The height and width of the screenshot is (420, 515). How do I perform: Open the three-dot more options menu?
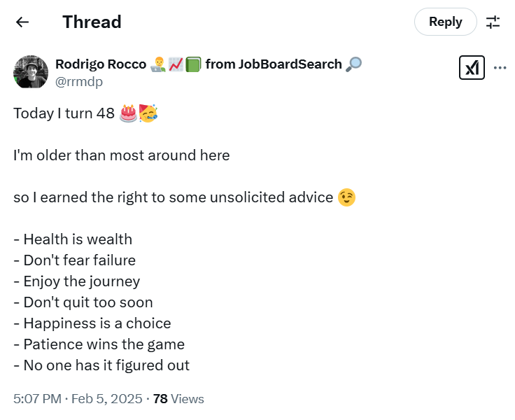pos(500,68)
